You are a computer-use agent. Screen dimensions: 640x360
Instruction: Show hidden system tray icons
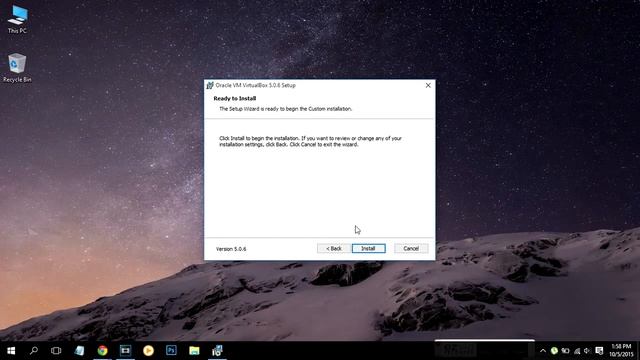coord(543,351)
